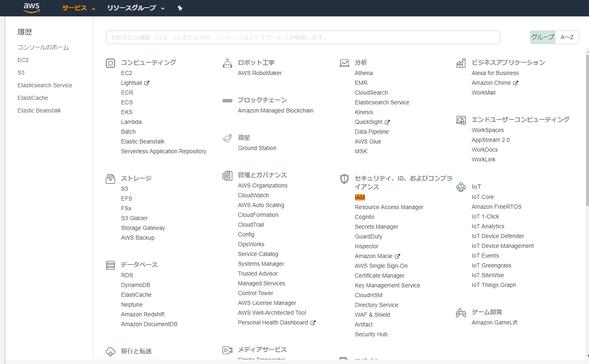Open CloudFormation service
The image size is (589, 364).
(x=258, y=215)
